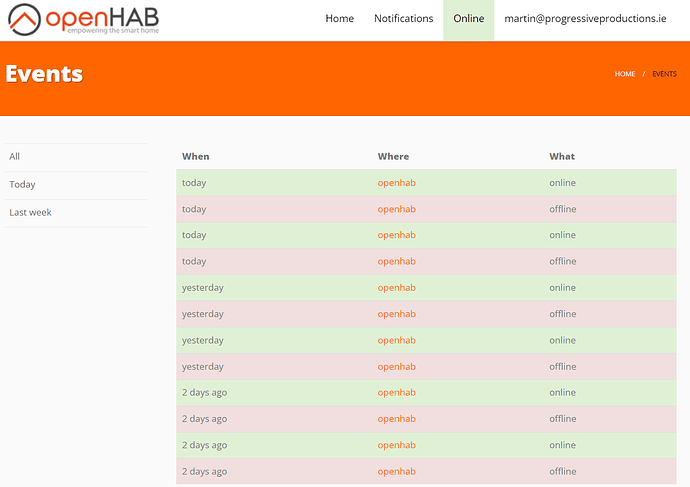Click the EVENTS breadcrumb link
The image size is (690, 487).
(664, 74)
